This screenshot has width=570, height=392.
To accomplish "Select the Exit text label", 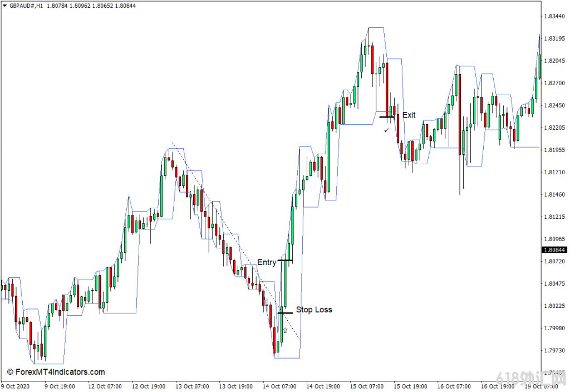I will tap(409, 115).
